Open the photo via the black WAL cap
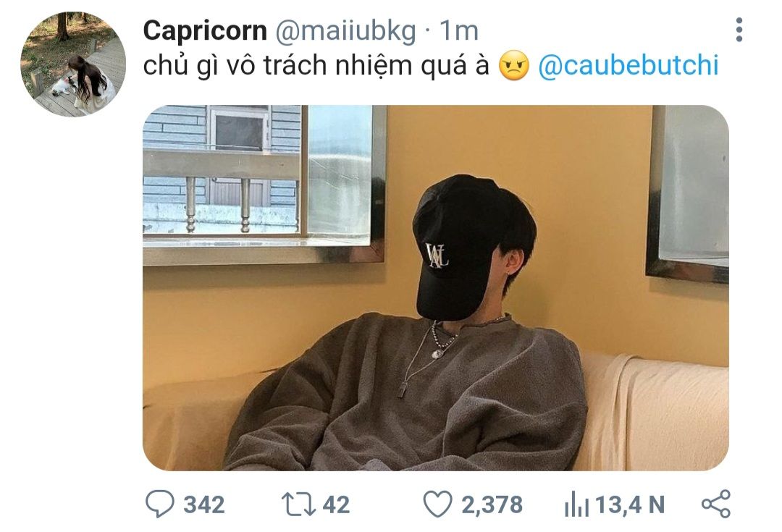 458,247
